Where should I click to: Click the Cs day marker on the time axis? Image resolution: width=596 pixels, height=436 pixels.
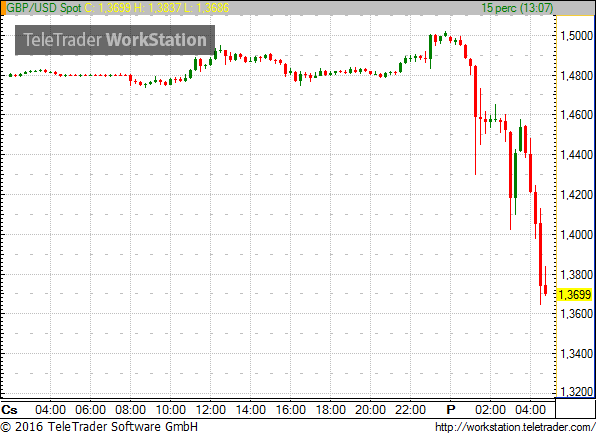pyautogui.click(x=10, y=410)
